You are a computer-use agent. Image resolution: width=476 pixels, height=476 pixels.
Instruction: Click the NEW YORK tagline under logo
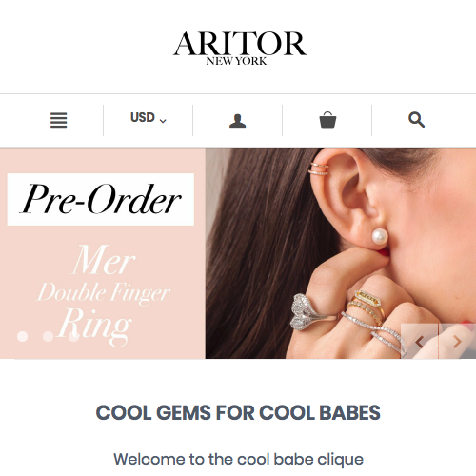click(236, 61)
